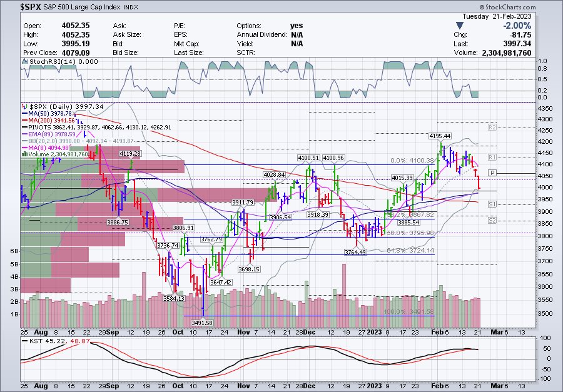Click the Volume bars icon in the legend

coord(25,153)
